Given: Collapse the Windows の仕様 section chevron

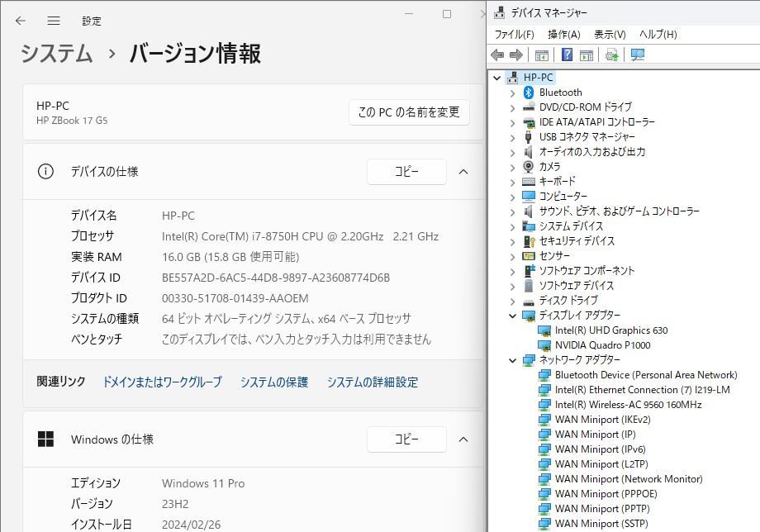Looking at the screenshot, I should tap(463, 439).
